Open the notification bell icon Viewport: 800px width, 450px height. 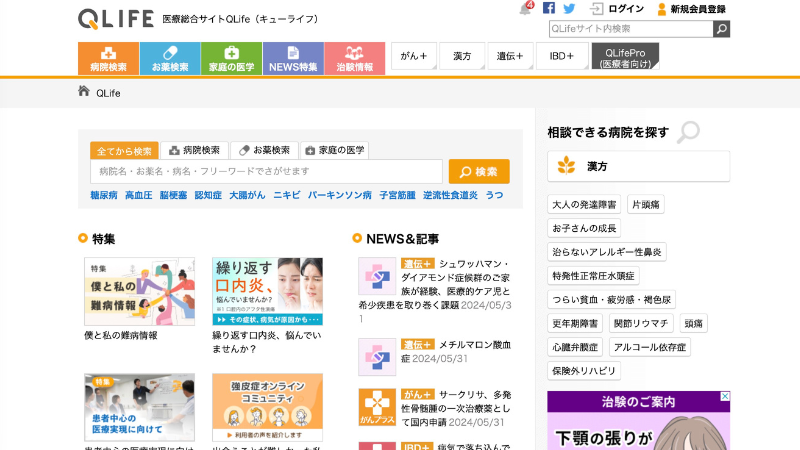click(x=526, y=9)
